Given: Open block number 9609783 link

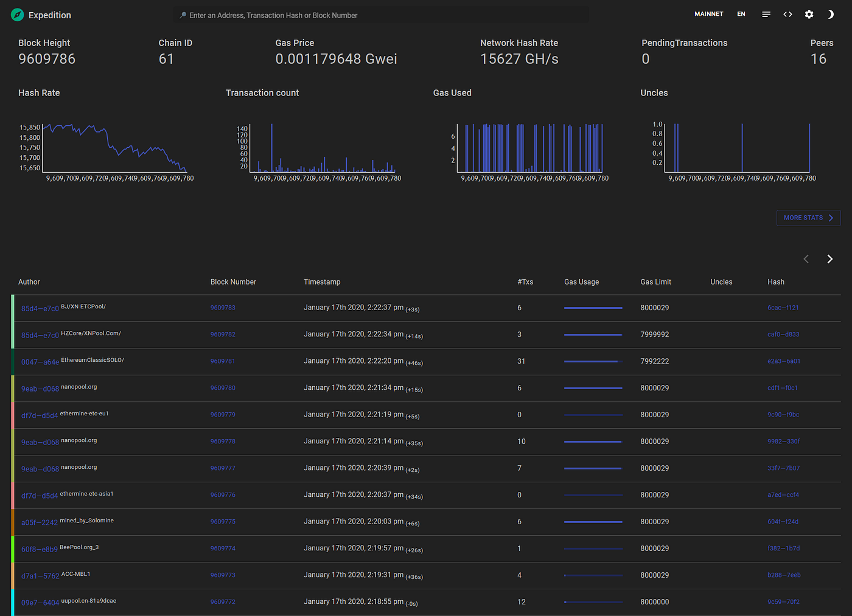Looking at the screenshot, I should coord(223,308).
